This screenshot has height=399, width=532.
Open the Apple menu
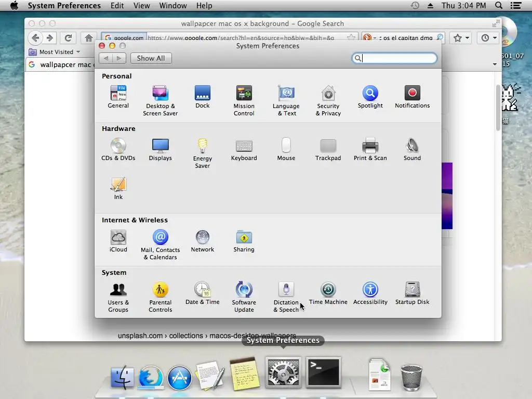coord(14,5)
